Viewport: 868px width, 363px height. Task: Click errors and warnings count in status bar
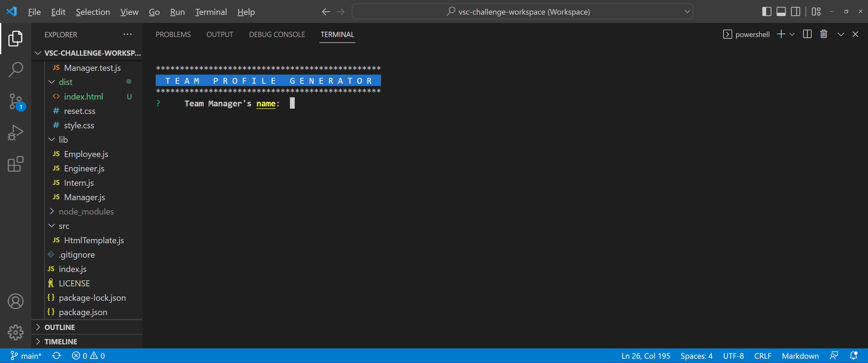click(x=88, y=356)
